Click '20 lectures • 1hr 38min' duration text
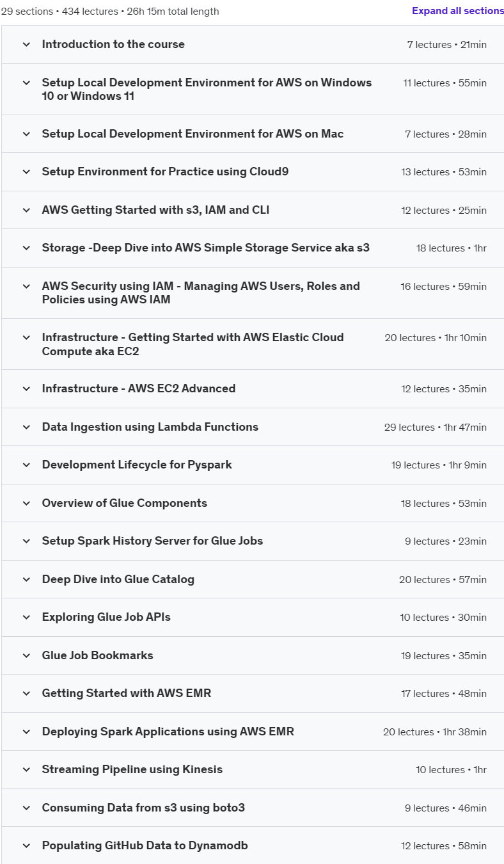Viewport: 504px width, 864px height. pos(435,732)
